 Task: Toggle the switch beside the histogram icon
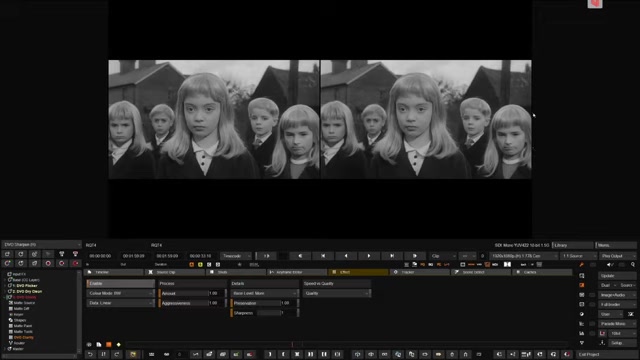tap(592, 333)
